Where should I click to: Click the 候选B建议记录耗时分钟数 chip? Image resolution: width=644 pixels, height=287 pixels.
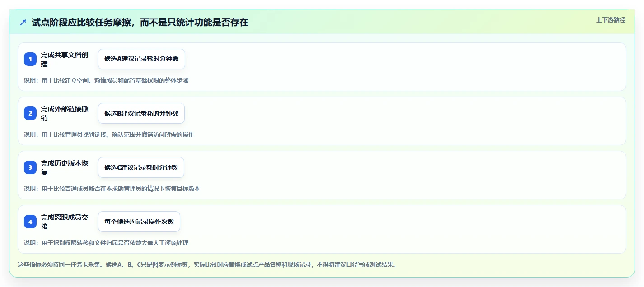pos(141,113)
